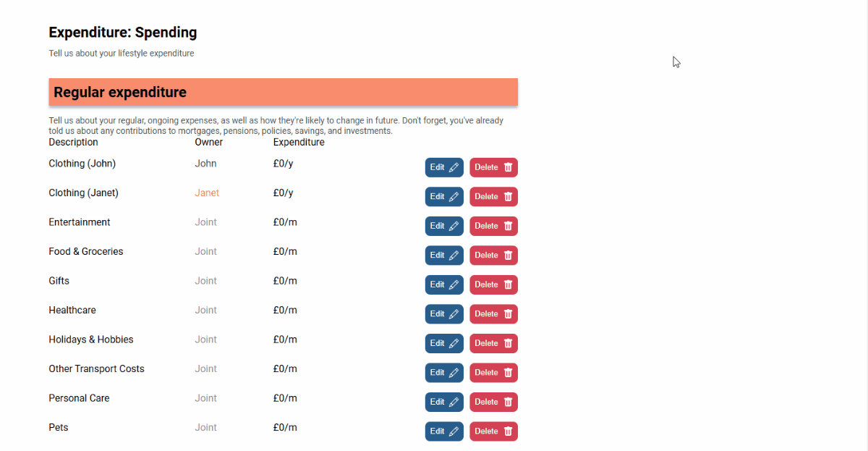Edit the Pets expenditure row
The height and width of the screenshot is (451, 868).
coord(443,431)
